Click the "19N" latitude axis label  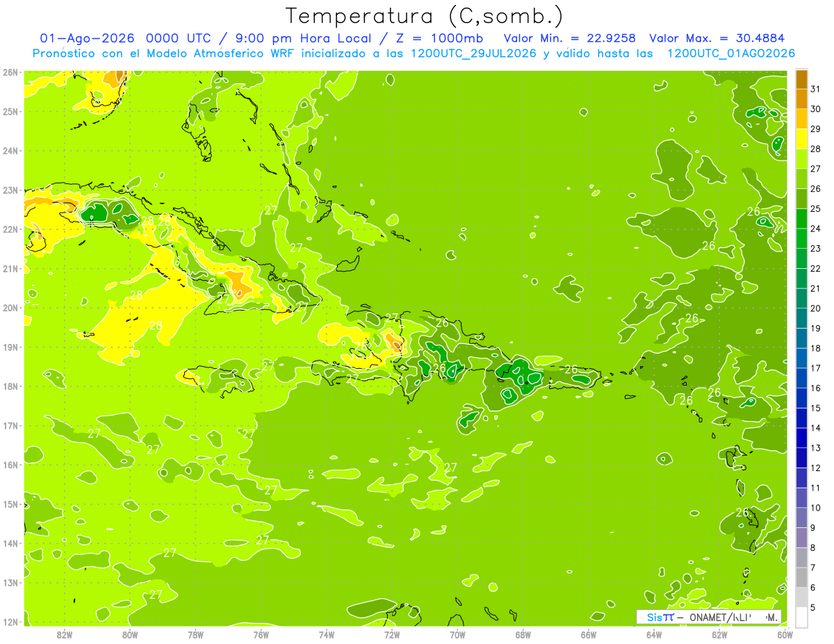click(10, 347)
